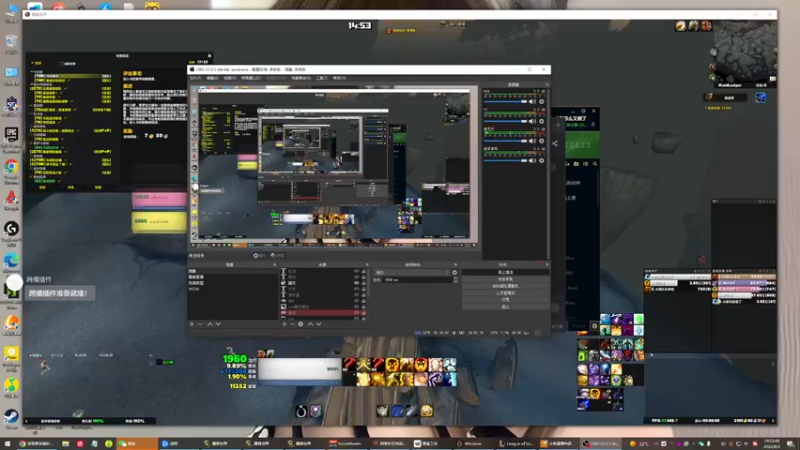Image resolution: width=800 pixels, height=450 pixels.
Task: Move selected scene up in Scenes panel
Action: [x=210, y=324]
